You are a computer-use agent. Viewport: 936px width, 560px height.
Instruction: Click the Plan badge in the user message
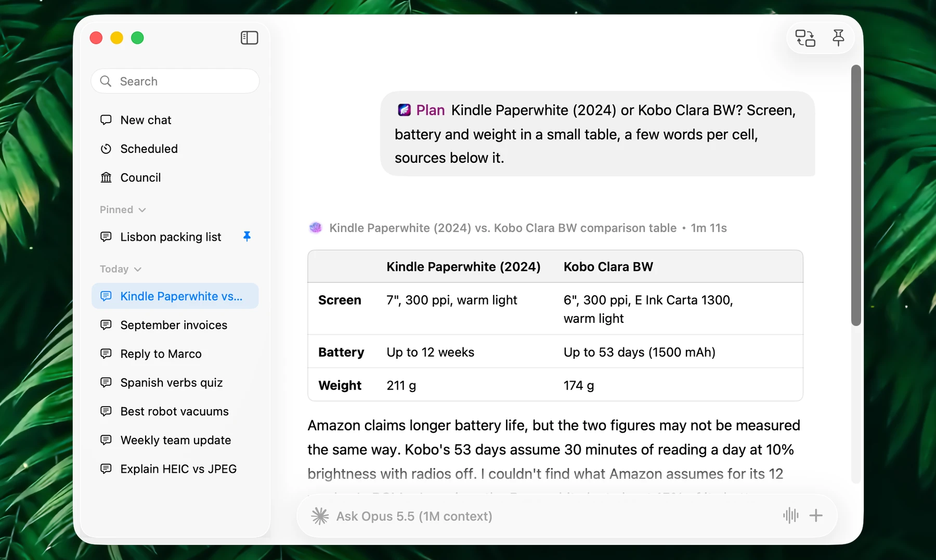pyautogui.click(x=421, y=110)
